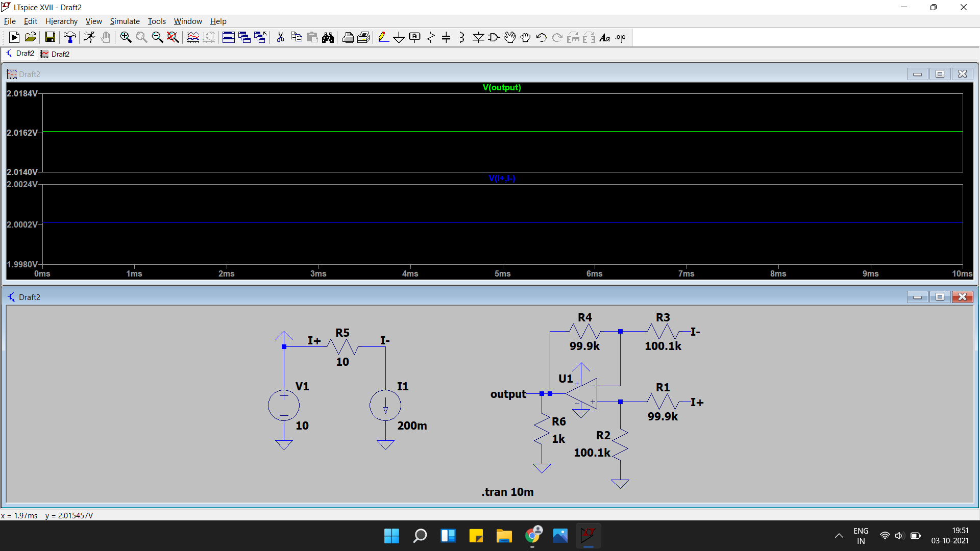
Task: Click the Text Aa tool icon
Action: click(x=605, y=37)
